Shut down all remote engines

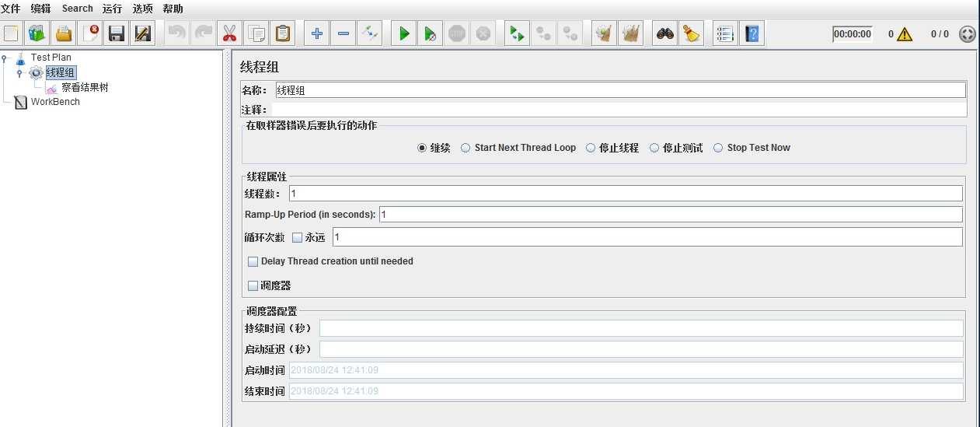click(x=570, y=33)
